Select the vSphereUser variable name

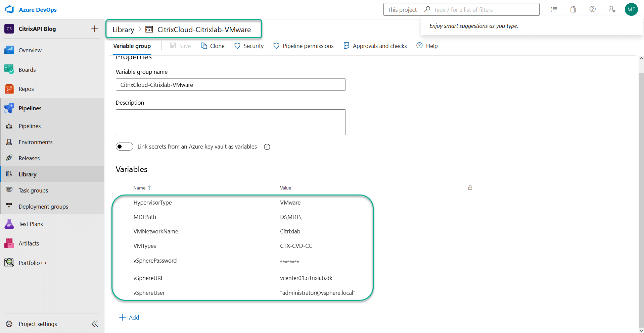[x=149, y=293]
